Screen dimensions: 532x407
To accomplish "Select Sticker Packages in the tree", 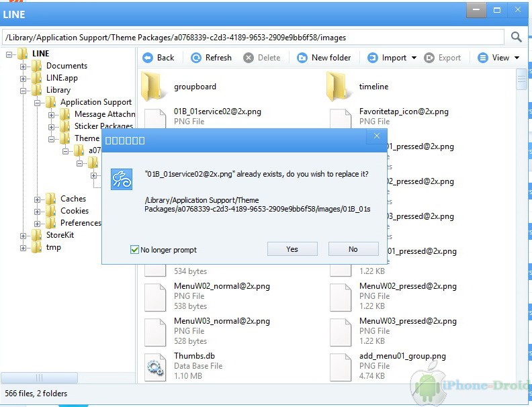I will pos(103,126).
